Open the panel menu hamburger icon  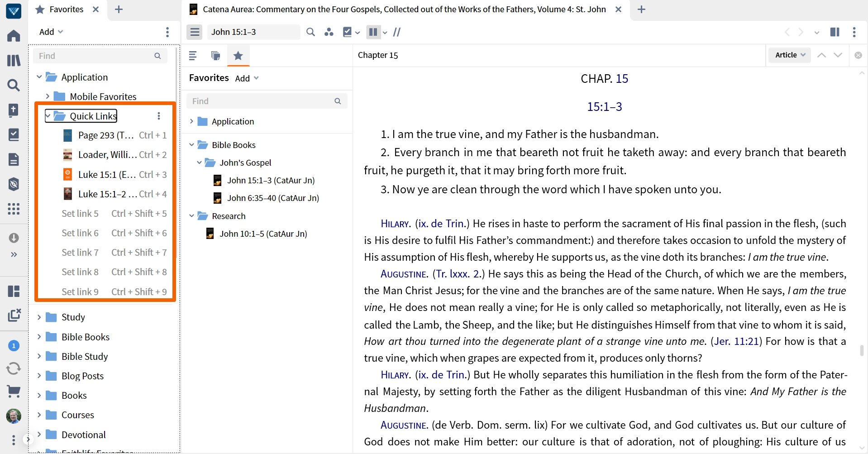[x=195, y=32]
